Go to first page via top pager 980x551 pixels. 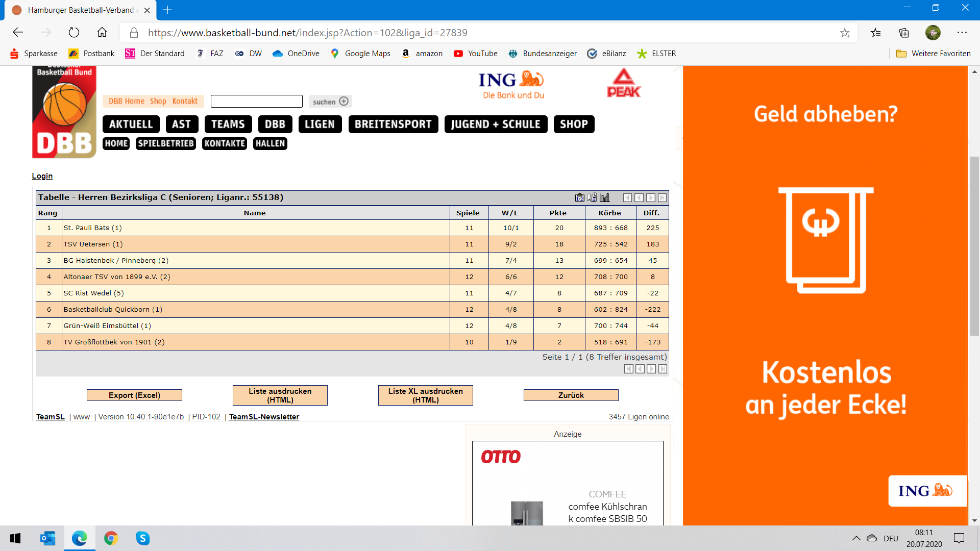[627, 198]
